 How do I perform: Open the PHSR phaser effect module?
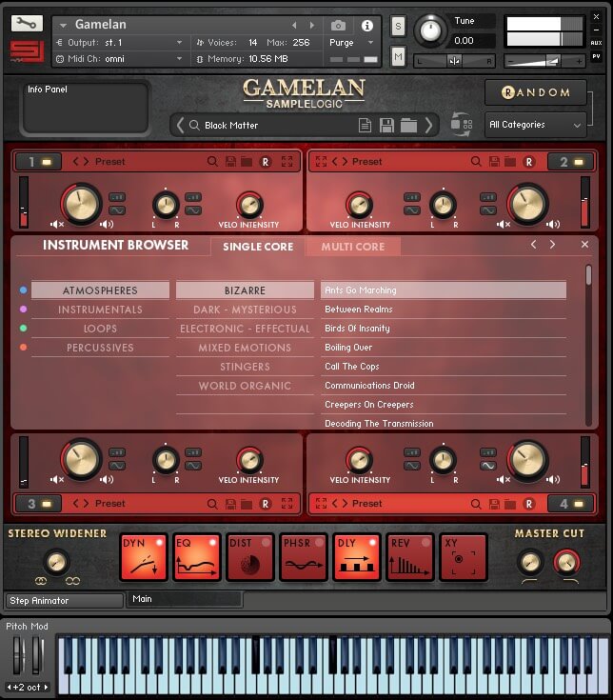click(304, 557)
